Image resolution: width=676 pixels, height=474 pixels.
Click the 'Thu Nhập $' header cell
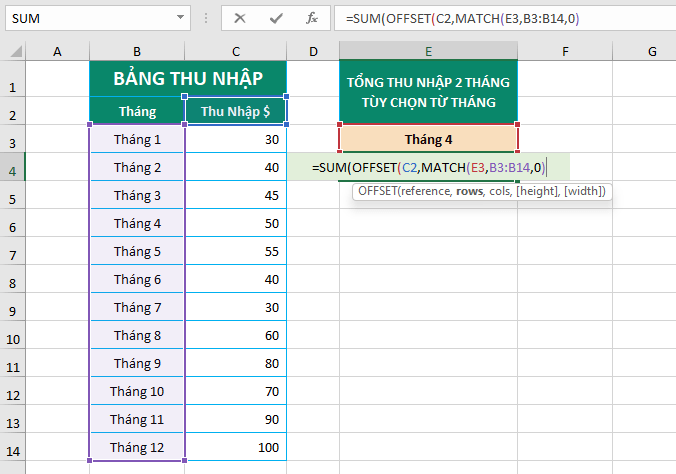pyautogui.click(x=236, y=111)
